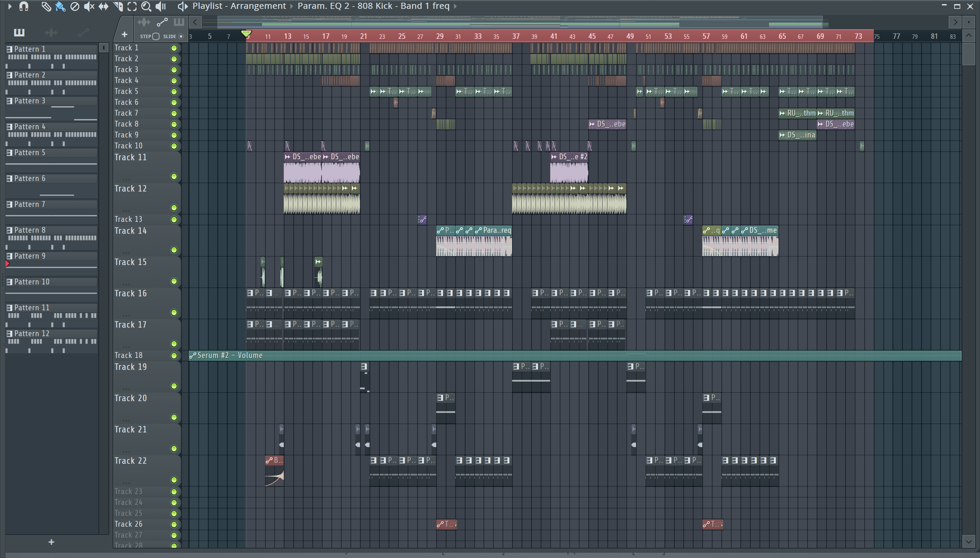Select the Paint brush tool
Image resolution: width=980 pixels, height=558 pixels.
60,6
